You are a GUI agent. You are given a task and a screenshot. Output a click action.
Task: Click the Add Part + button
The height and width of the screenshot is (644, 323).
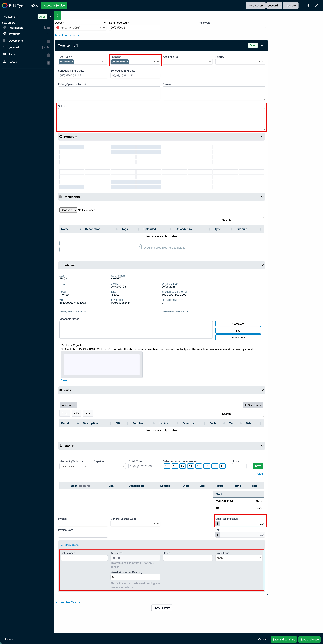pyautogui.click(x=69, y=405)
